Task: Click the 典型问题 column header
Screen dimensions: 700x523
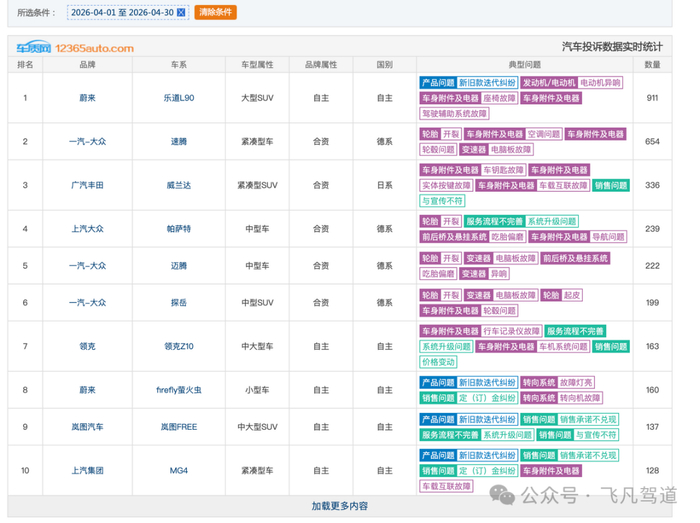Action: tap(525, 65)
